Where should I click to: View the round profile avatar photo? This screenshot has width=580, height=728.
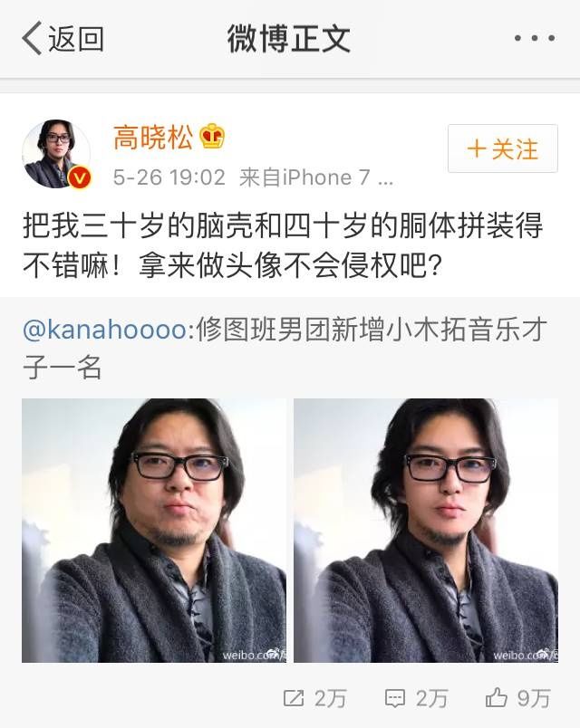[x=56, y=154]
